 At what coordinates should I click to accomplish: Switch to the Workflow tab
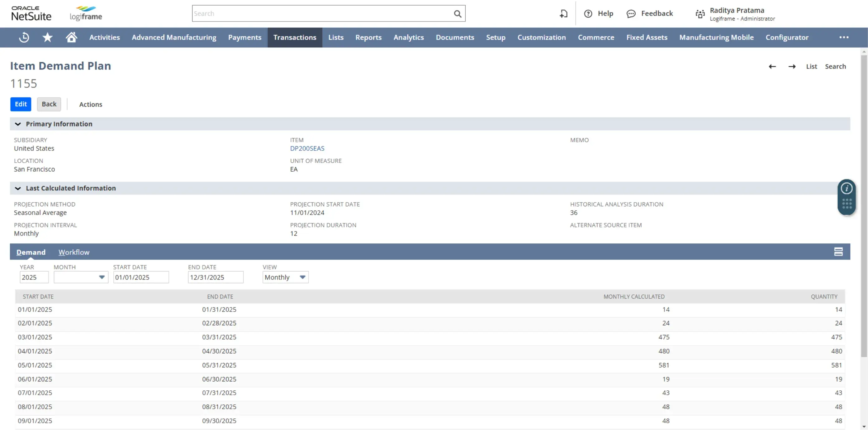(74, 252)
